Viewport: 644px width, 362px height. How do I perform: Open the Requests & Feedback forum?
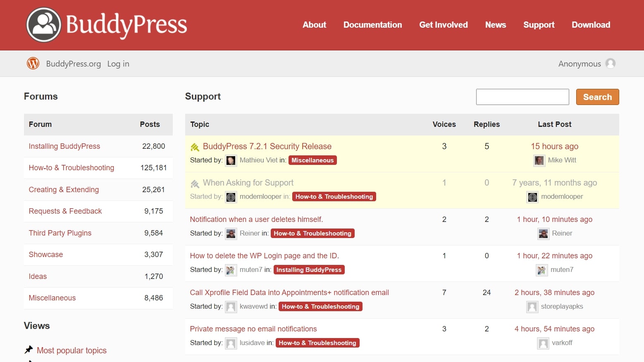point(65,211)
